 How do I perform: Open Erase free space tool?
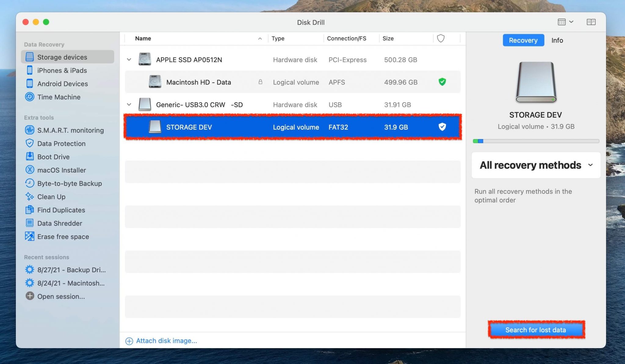63,237
